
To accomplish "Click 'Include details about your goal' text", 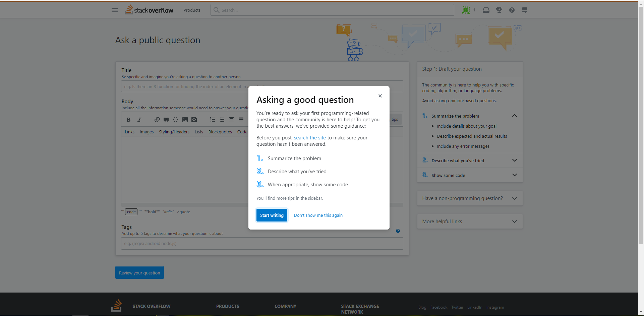I will click(x=467, y=126).
